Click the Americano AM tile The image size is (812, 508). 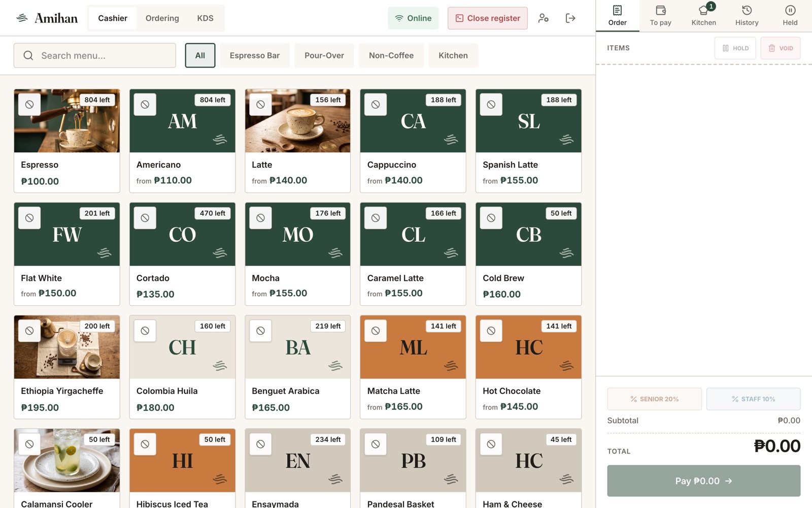point(183,121)
